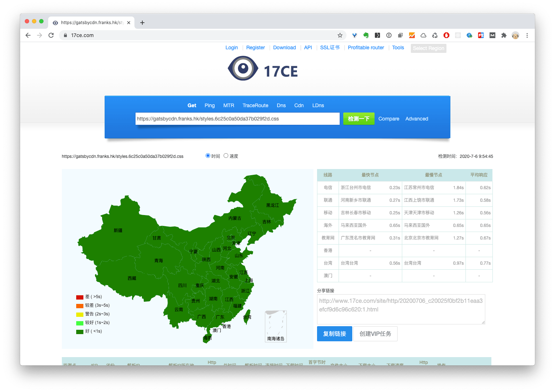Image resolution: width=555 pixels, height=392 pixels.
Task: Click inside the URL test input field
Action: click(x=237, y=119)
